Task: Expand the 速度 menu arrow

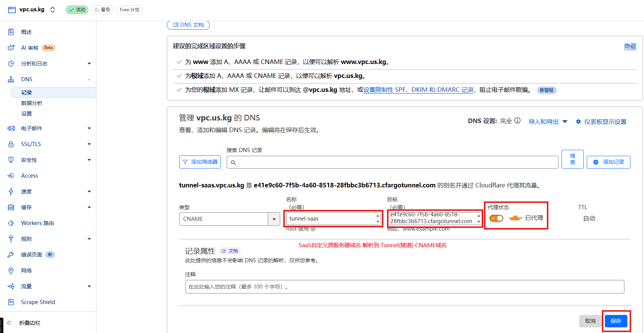Action: click(89, 192)
